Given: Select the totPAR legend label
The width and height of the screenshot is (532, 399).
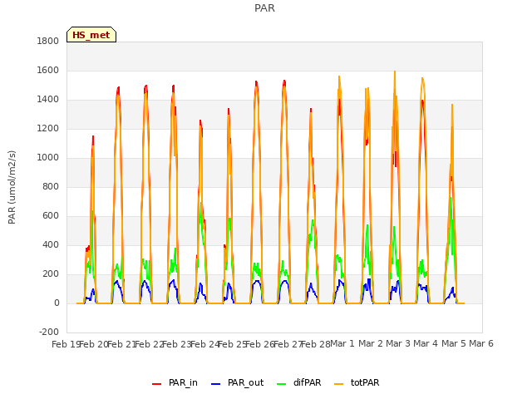Looking at the screenshot, I should [x=365, y=382].
